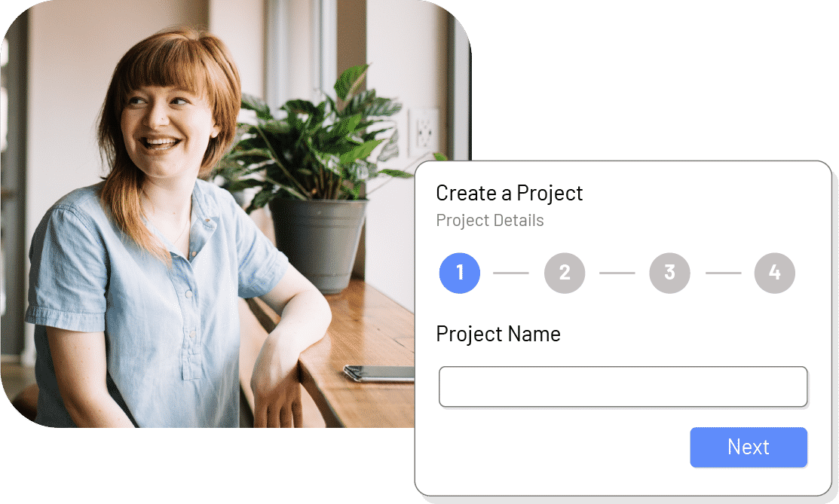
Task: Go to step 3 circle
Action: pyautogui.click(x=669, y=273)
